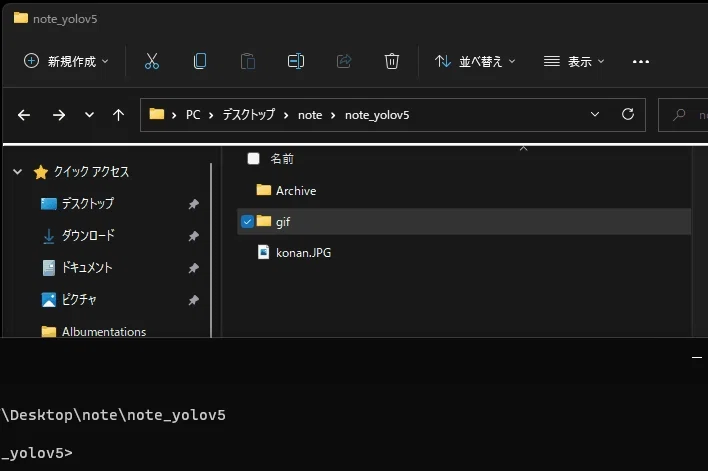Click the Rename icon in toolbar
Viewport: 708px width, 471px height.
click(x=296, y=61)
